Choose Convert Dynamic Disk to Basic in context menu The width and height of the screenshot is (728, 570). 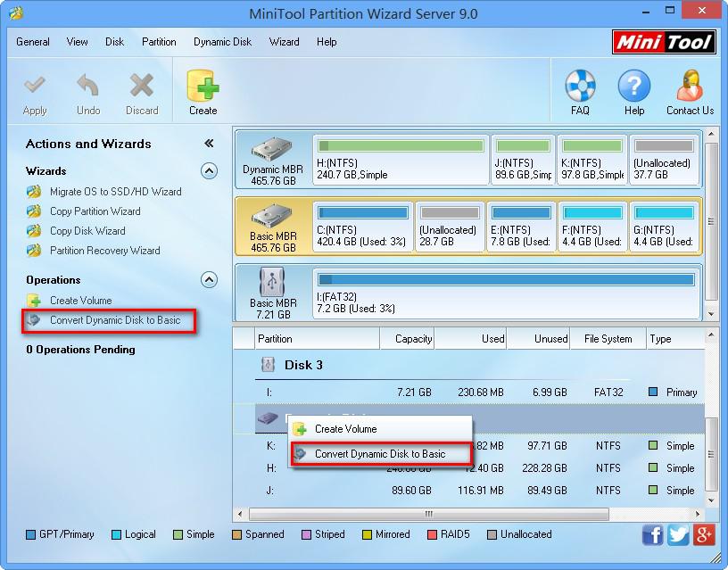point(382,453)
